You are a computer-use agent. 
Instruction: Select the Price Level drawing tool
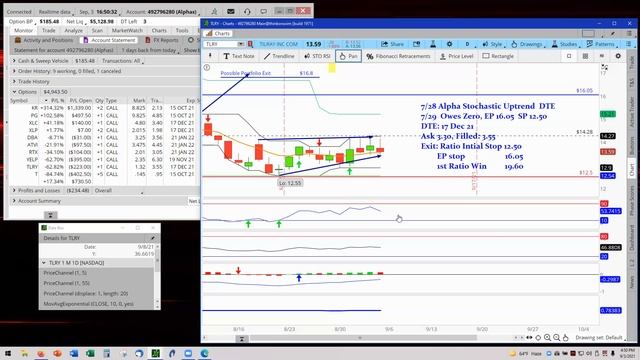coord(457,56)
